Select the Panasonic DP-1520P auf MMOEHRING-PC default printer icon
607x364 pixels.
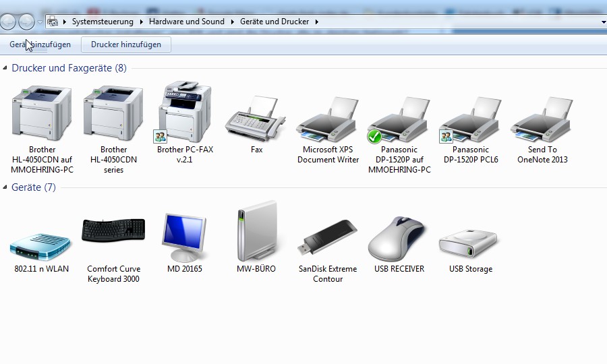399,119
